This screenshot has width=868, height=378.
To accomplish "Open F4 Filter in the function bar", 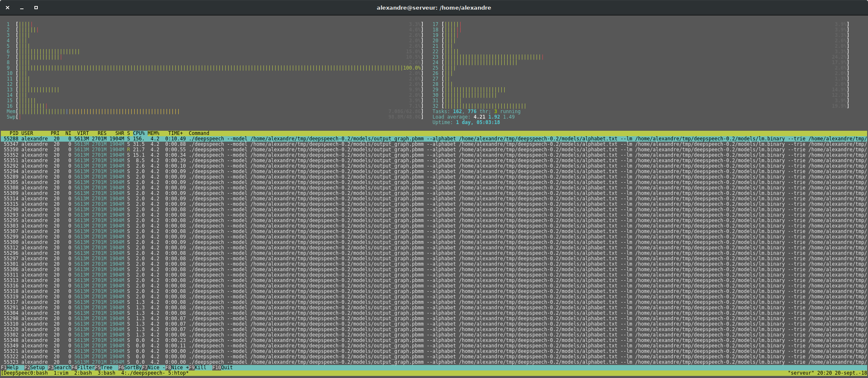I will click(83, 368).
